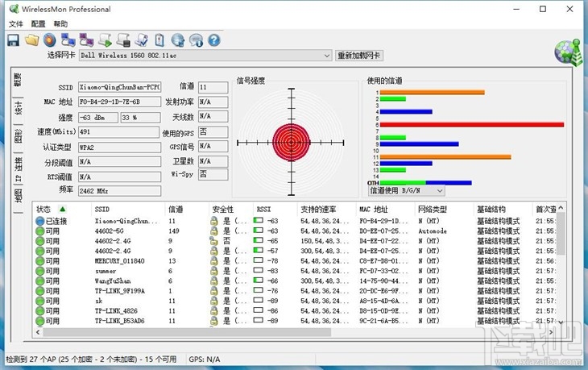Click the horizontal scrollbar of the AP list

187,332
